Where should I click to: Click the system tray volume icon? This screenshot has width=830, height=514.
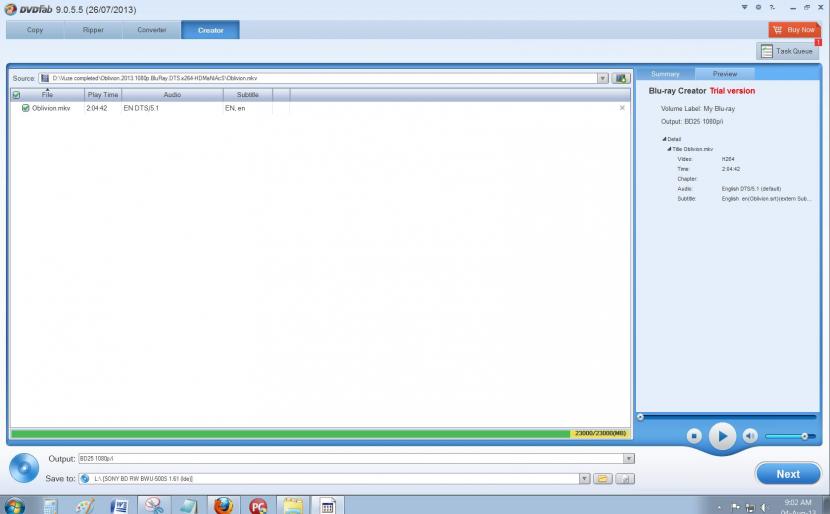point(764,508)
